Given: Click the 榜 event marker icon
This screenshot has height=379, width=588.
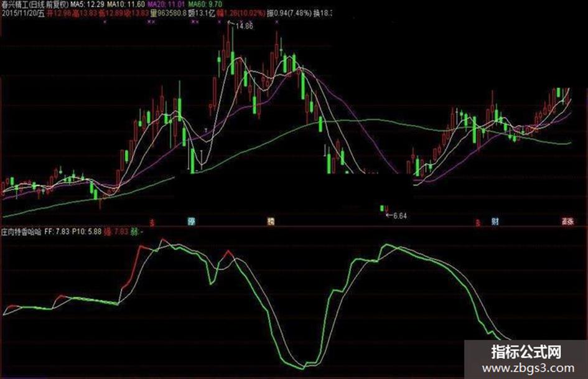Looking at the screenshot, I should [x=271, y=222].
